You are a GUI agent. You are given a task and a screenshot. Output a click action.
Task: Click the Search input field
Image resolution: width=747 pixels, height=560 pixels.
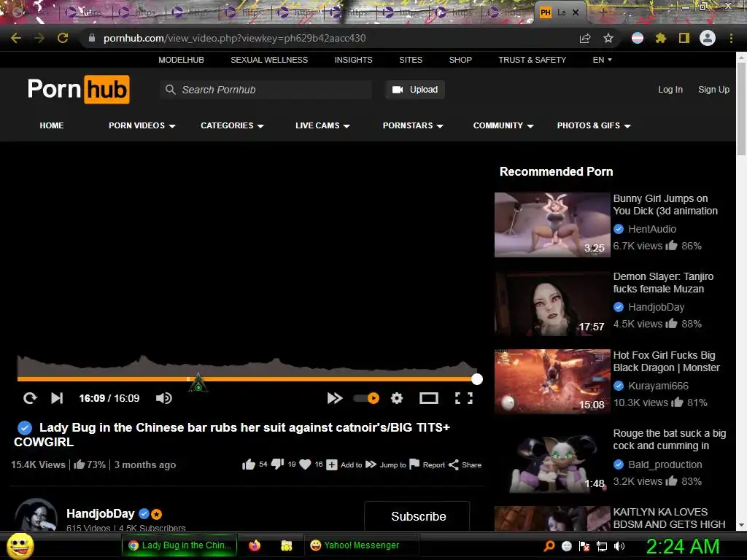[x=266, y=90]
